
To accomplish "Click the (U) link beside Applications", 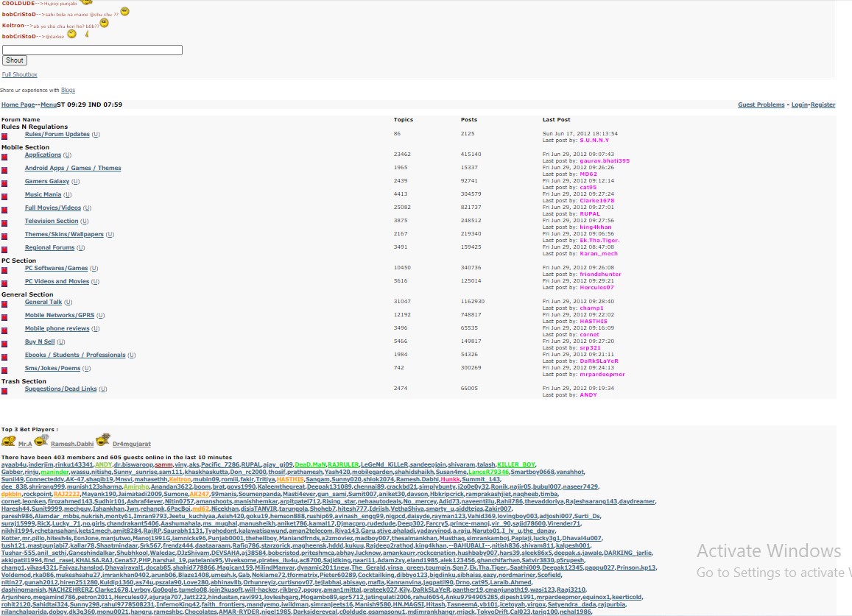I will click(67, 155).
